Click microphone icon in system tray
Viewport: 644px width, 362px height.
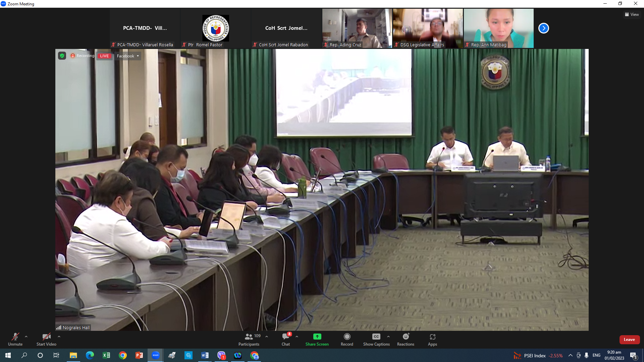(586, 355)
